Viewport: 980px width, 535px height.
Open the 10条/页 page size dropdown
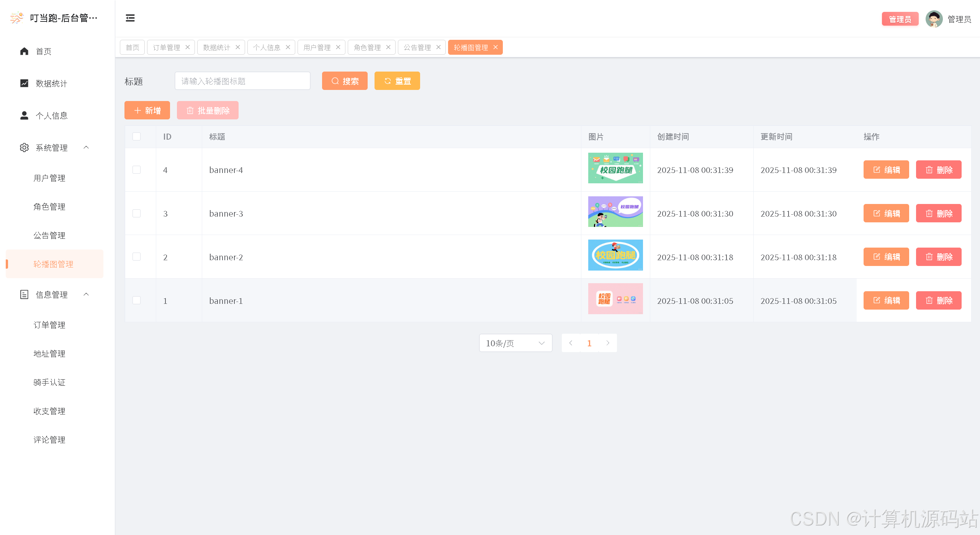click(x=515, y=343)
